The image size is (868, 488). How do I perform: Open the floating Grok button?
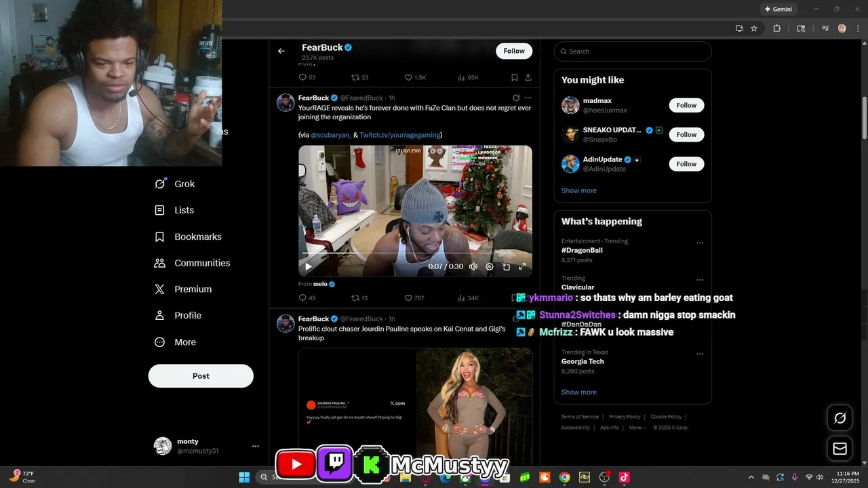click(840, 418)
